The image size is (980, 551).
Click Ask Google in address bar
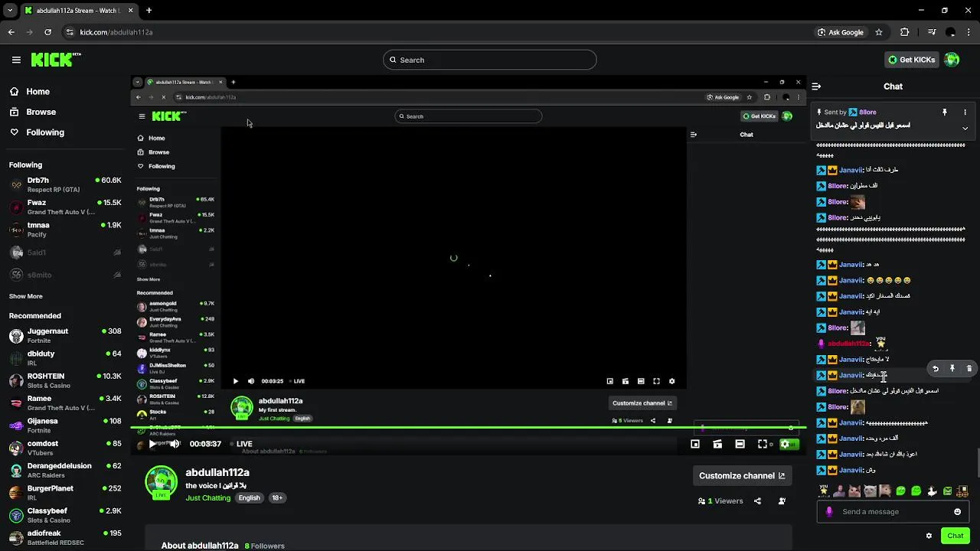pos(841,32)
